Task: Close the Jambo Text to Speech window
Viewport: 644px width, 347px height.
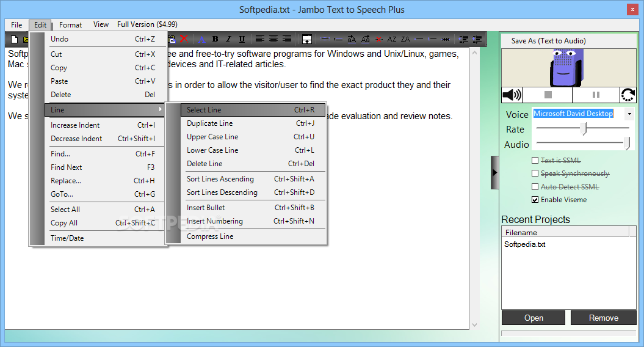Action: (632, 9)
